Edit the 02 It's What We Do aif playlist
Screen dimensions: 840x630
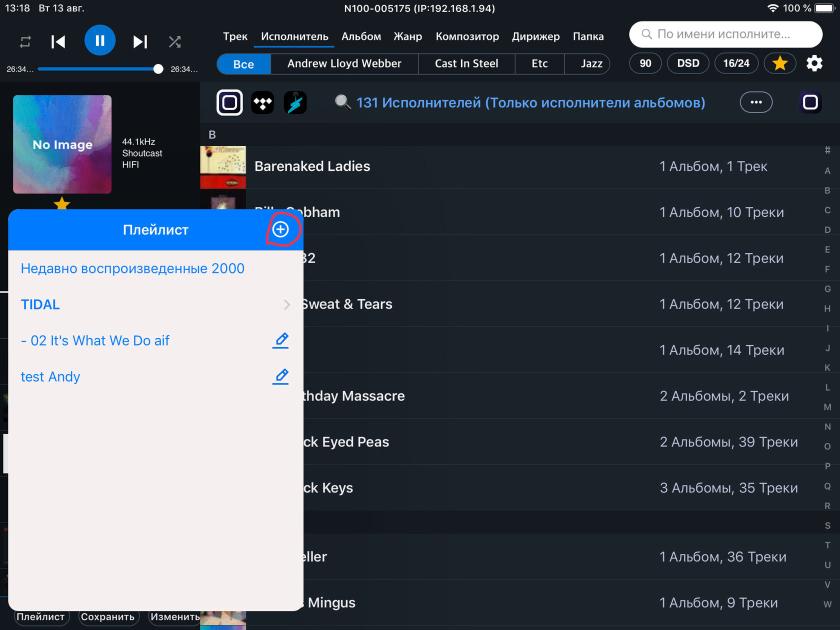281,340
